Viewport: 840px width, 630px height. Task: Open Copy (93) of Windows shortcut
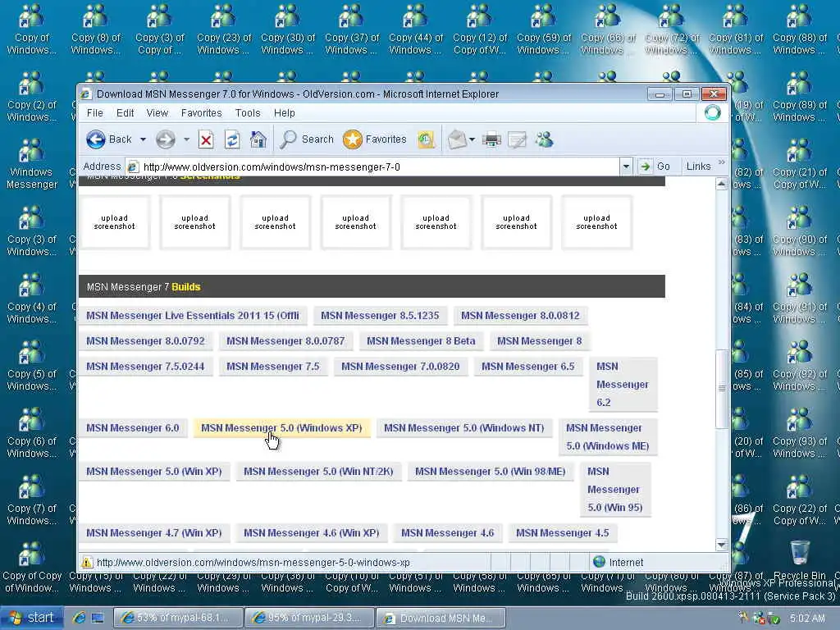799,433
